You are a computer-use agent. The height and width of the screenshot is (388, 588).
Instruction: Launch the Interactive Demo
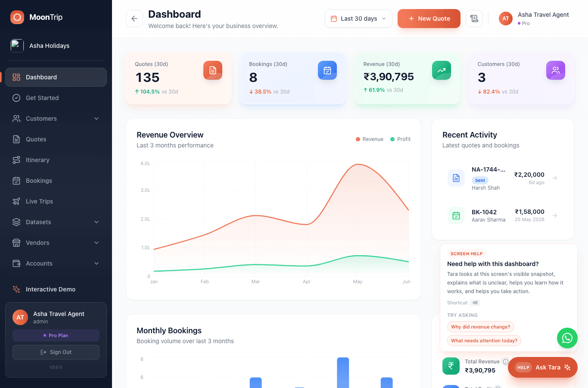[x=56, y=289]
